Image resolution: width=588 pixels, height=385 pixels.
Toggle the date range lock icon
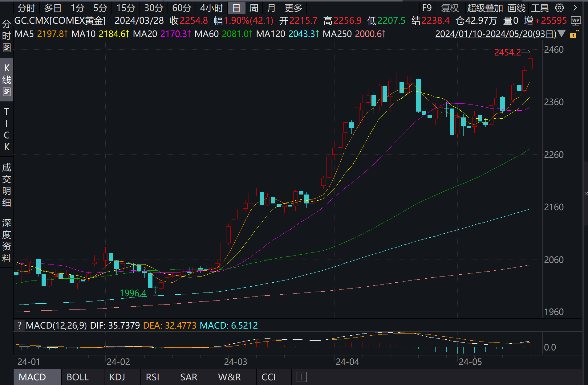(x=574, y=34)
